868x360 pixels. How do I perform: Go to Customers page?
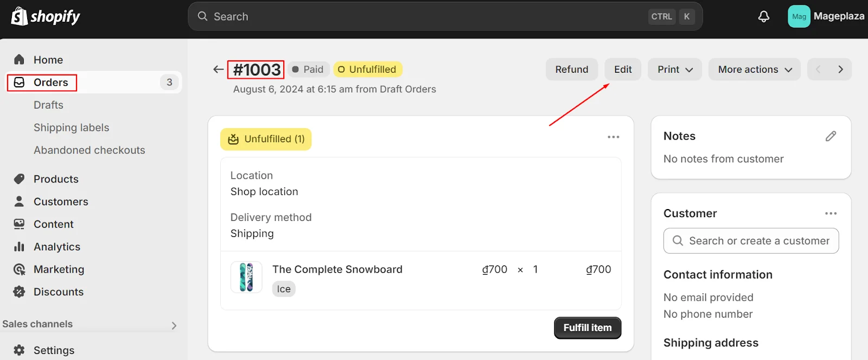[61, 202]
